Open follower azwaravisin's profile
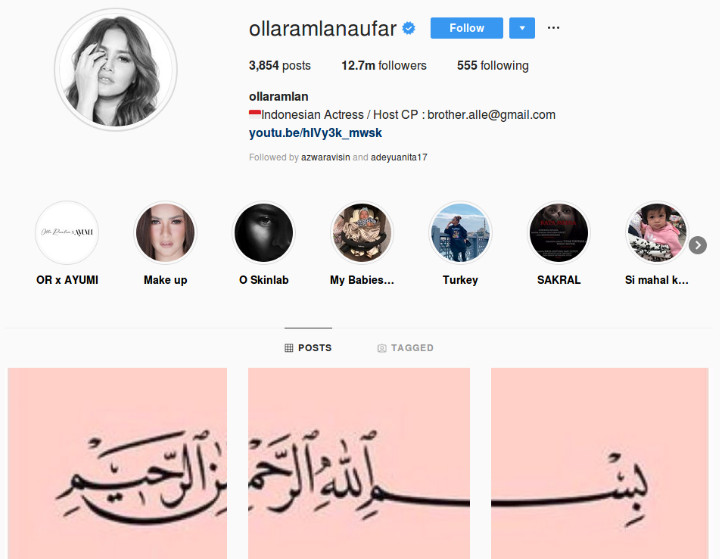 (x=326, y=157)
